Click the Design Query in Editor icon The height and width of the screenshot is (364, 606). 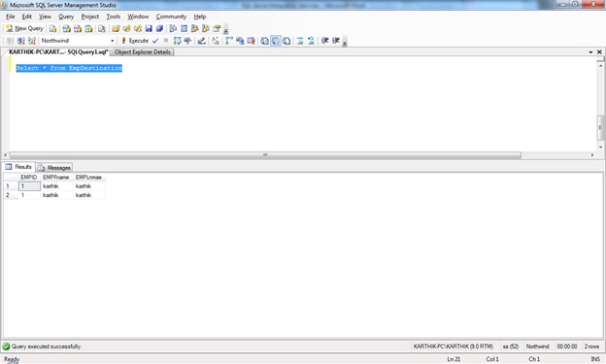click(201, 41)
